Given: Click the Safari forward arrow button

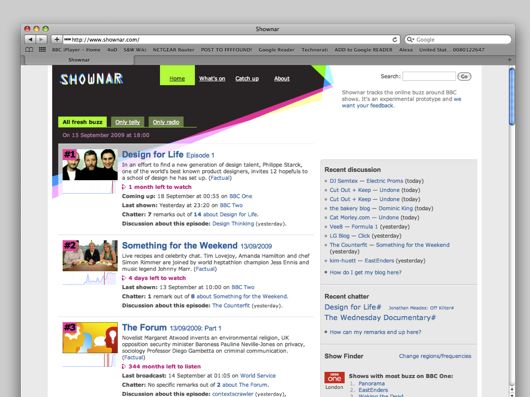Looking at the screenshot, I should coord(41,40).
